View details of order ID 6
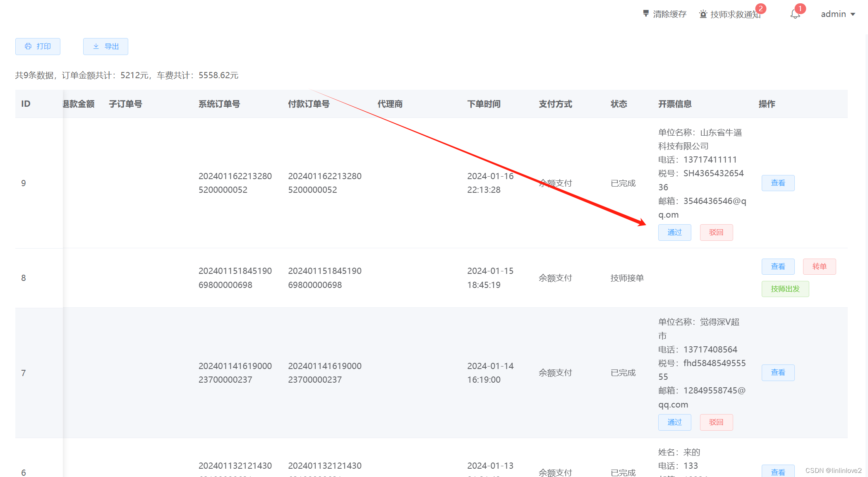The height and width of the screenshot is (477, 868). (x=778, y=472)
